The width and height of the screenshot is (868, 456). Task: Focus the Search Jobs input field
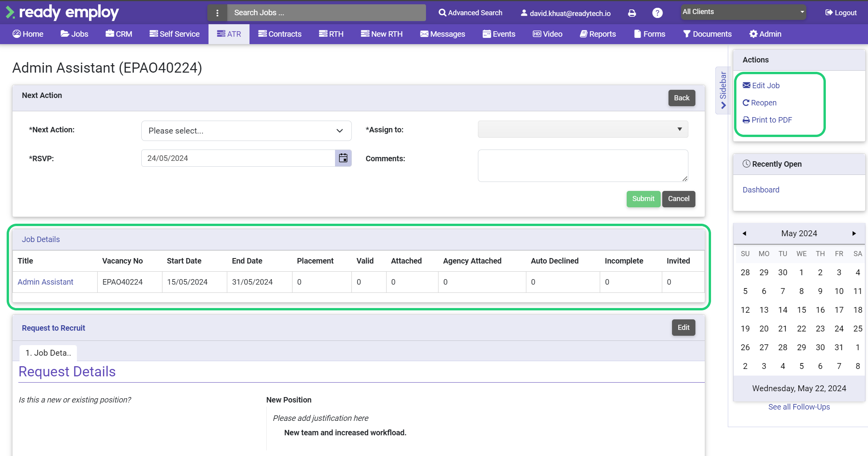(326, 13)
